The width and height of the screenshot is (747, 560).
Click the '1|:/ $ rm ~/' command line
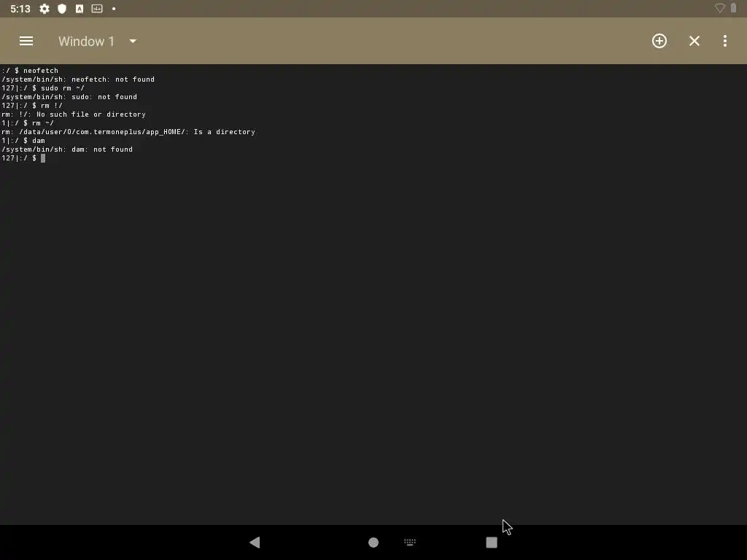tap(28, 123)
